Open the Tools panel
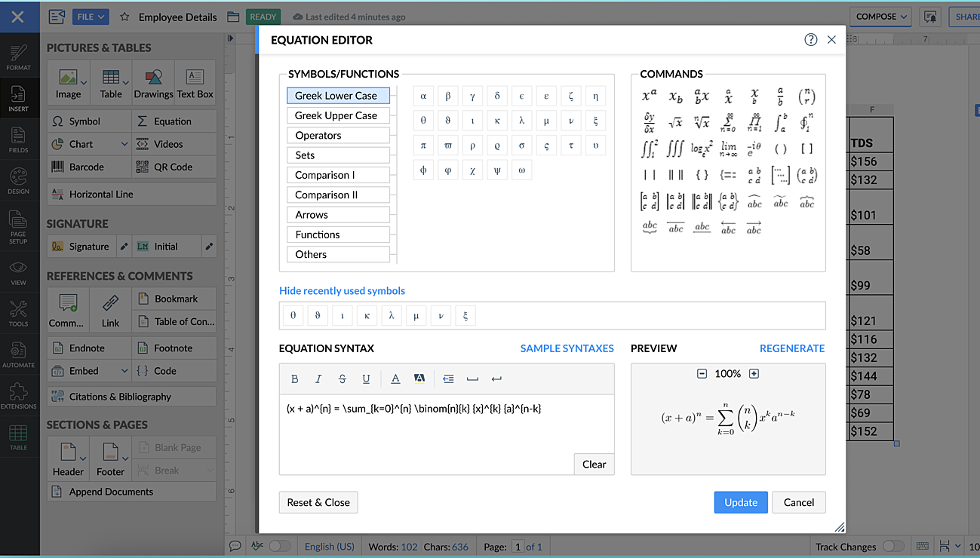The image size is (980, 558). click(20, 311)
